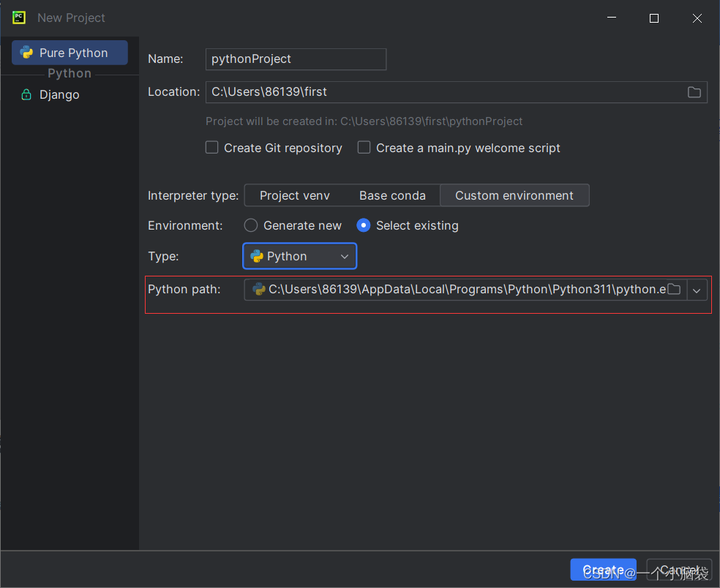Focus the project Name field
Viewport: 720px width, 588px height.
(x=296, y=59)
